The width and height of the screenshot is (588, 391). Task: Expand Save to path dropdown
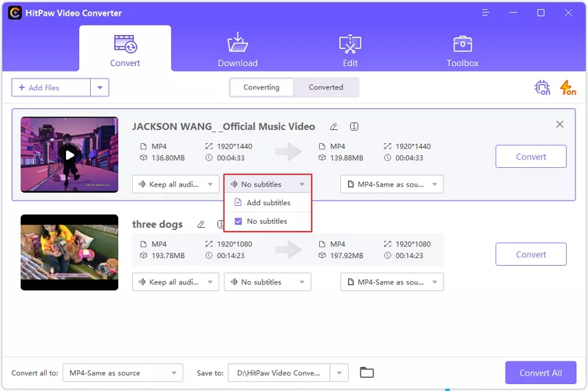(339, 373)
